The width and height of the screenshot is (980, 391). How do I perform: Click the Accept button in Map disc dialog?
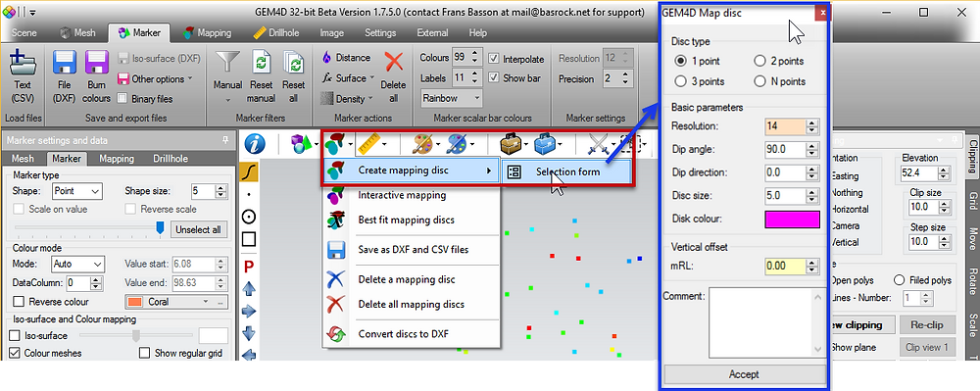[x=744, y=374]
